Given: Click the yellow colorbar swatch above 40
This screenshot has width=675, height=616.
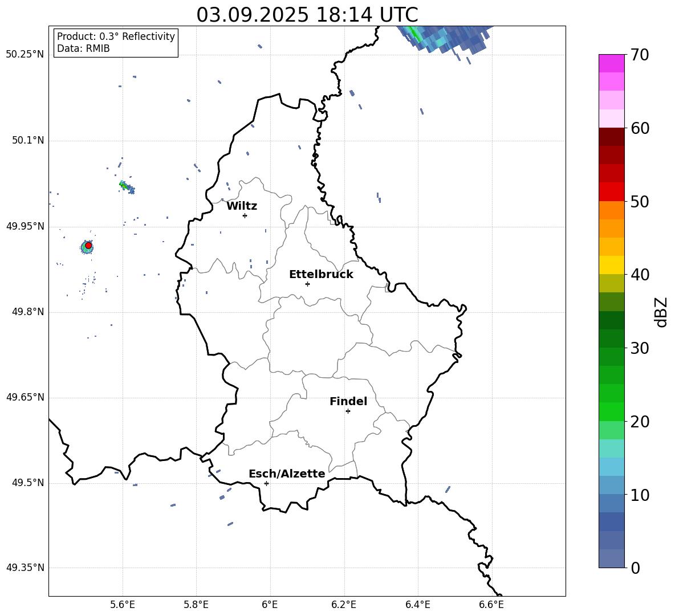Looking at the screenshot, I should point(611,265).
